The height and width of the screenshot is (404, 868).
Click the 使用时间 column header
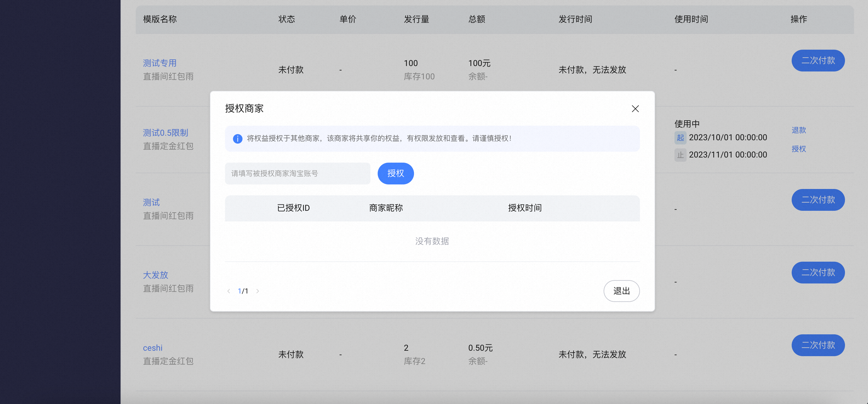691,19
